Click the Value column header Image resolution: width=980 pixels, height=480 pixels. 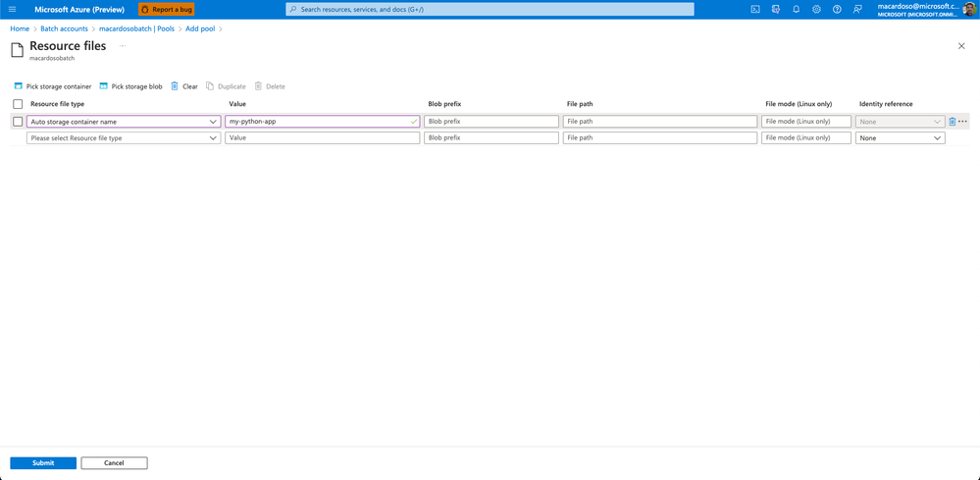pyautogui.click(x=237, y=104)
